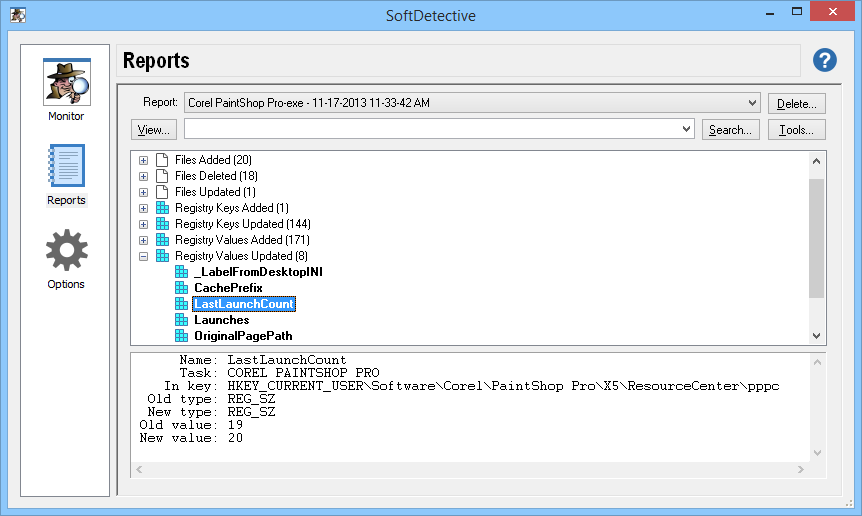The image size is (862, 516).
Task: Click the Registry Values Added grid icon
Action: point(162,240)
